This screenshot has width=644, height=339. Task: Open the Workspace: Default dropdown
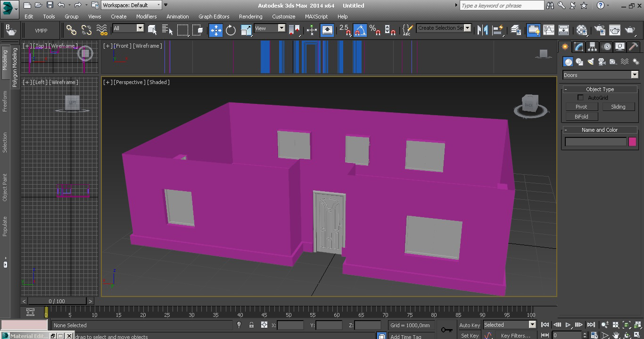(132, 5)
